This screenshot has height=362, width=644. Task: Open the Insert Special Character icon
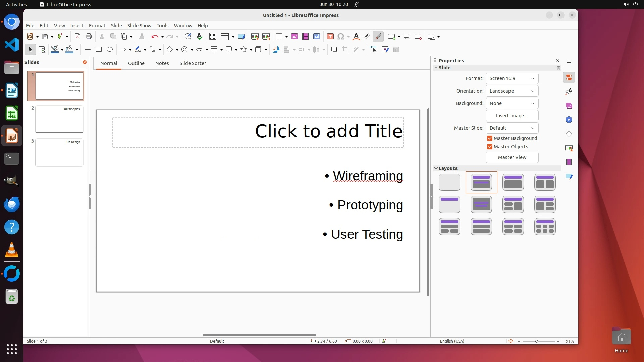click(x=341, y=37)
